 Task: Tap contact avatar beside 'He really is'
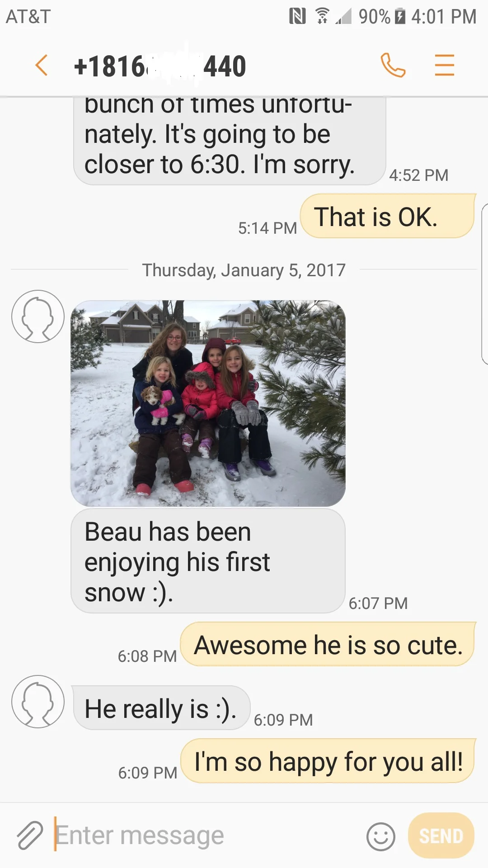(x=38, y=702)
